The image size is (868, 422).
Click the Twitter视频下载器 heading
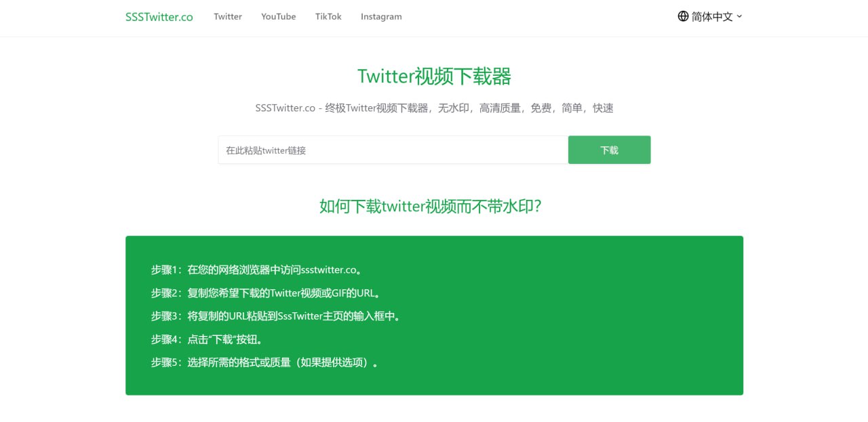click(x=434, y=77)
